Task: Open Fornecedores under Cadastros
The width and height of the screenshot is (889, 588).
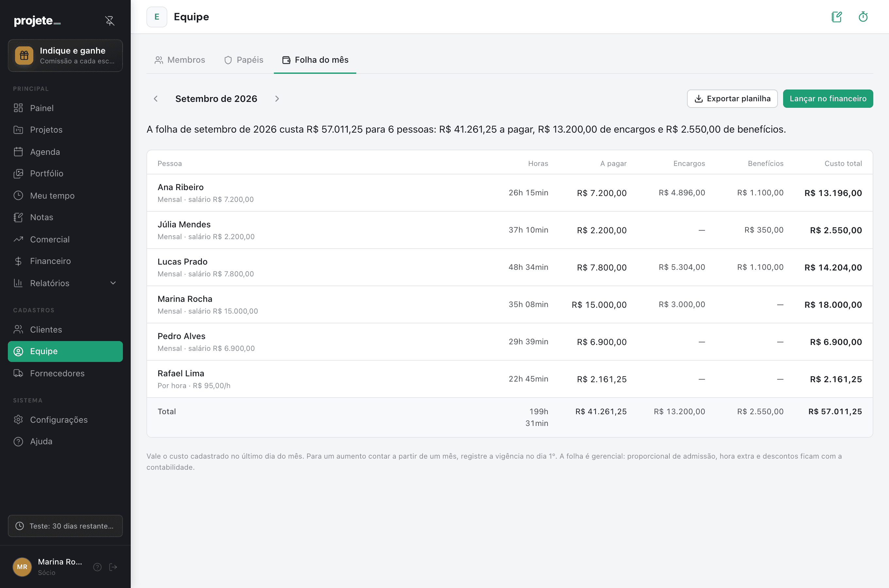Action: click(65, 373)
